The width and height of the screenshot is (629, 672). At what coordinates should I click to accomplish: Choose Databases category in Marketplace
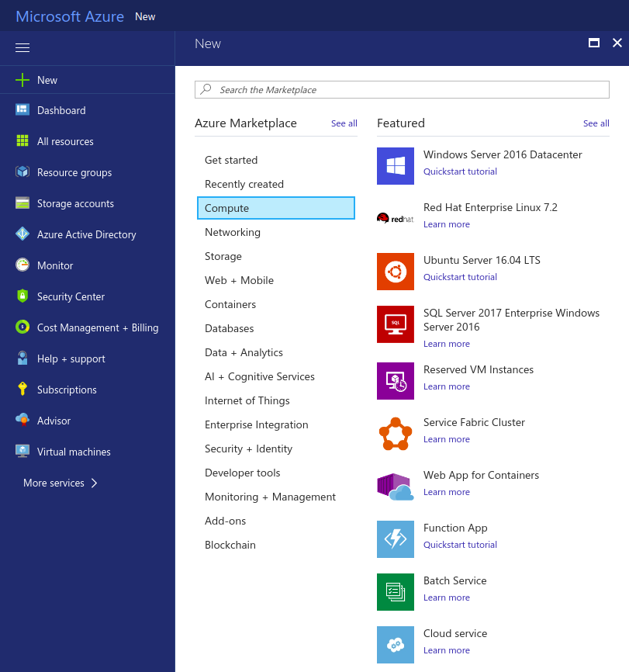coord(229,328)
